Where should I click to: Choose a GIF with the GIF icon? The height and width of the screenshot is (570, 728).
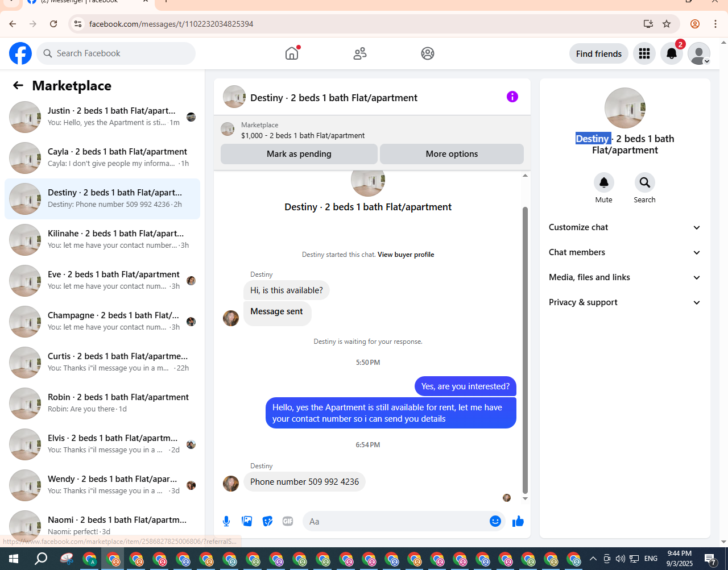tap(288, 521)
